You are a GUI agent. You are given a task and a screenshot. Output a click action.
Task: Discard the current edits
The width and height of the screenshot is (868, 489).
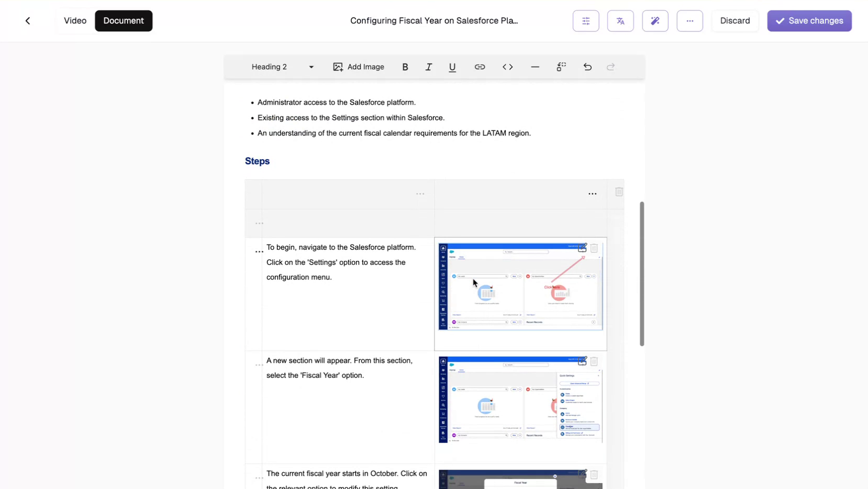click(735, 21)
